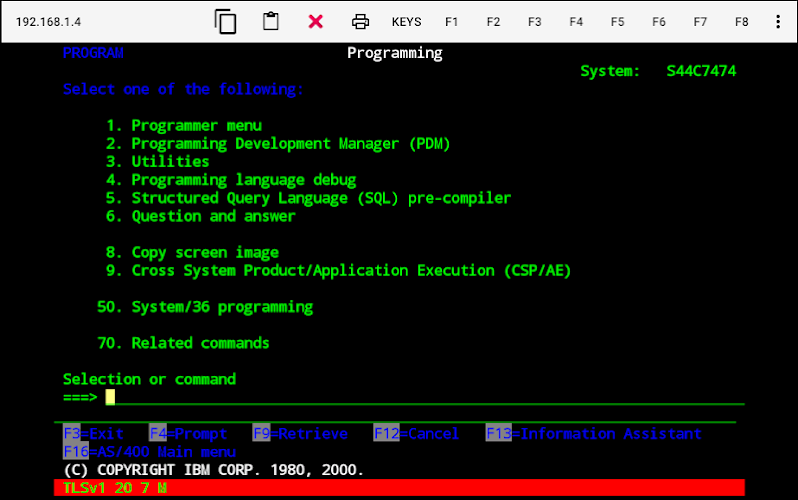Select Programming Development Manager (PDM) option
798x500 pixels.
(278, 144)
